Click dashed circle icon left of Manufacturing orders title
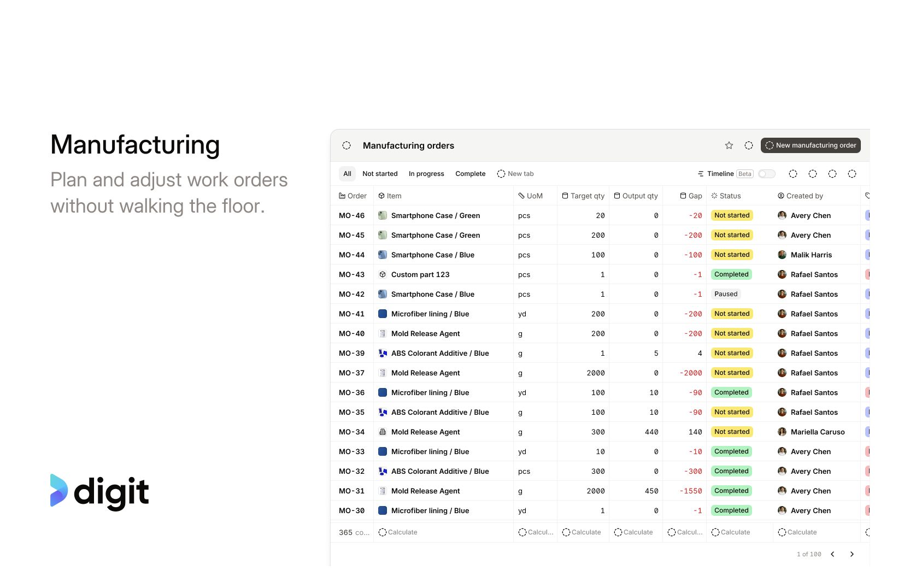Image resolution: width=904 pixels, height=588 pixels. pyautogui.click(x=347, y=145)
